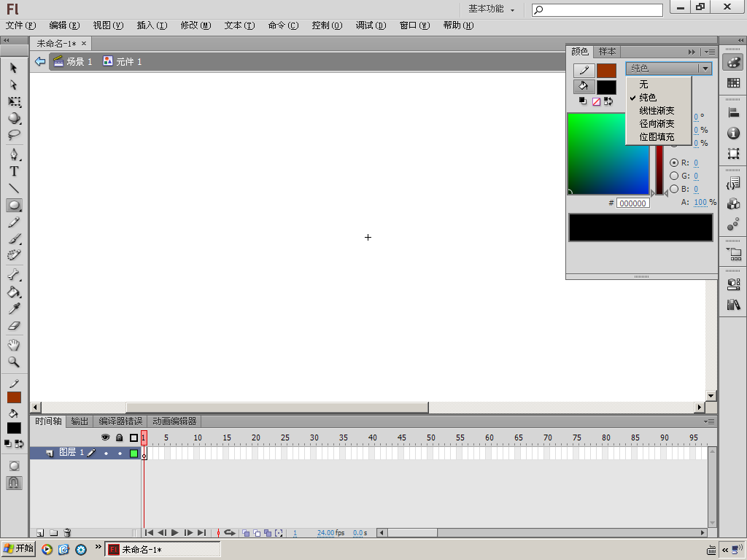Select the Deco tool

14,255
